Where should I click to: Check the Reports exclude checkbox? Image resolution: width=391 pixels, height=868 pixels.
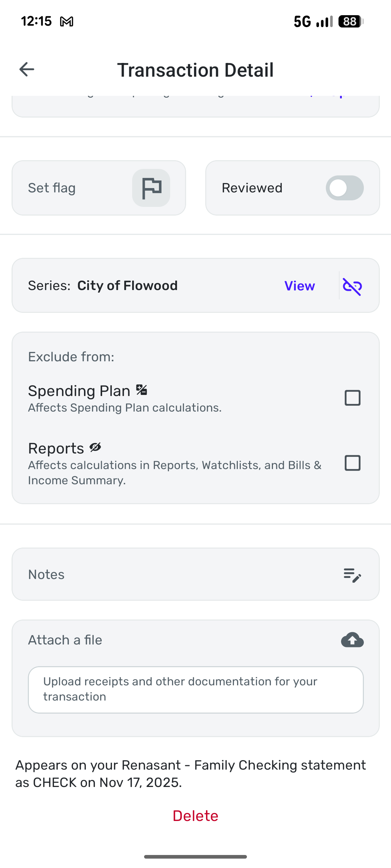coord(352,463)
